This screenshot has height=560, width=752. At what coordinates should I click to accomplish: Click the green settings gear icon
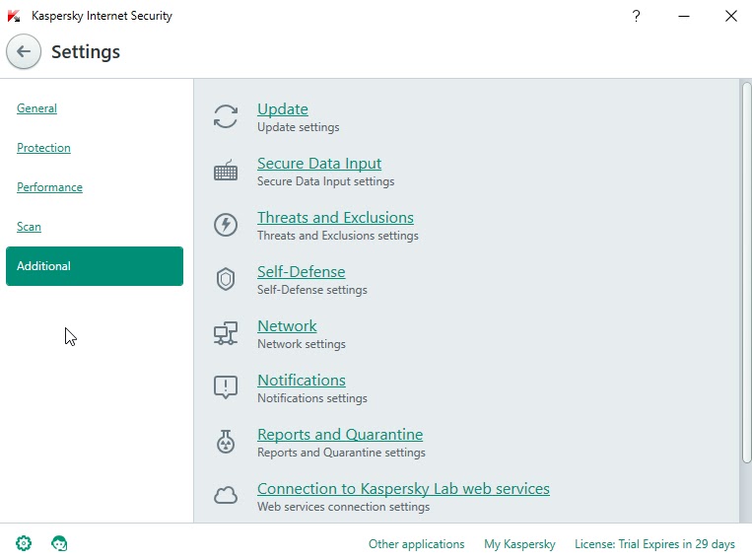[24, 543]
